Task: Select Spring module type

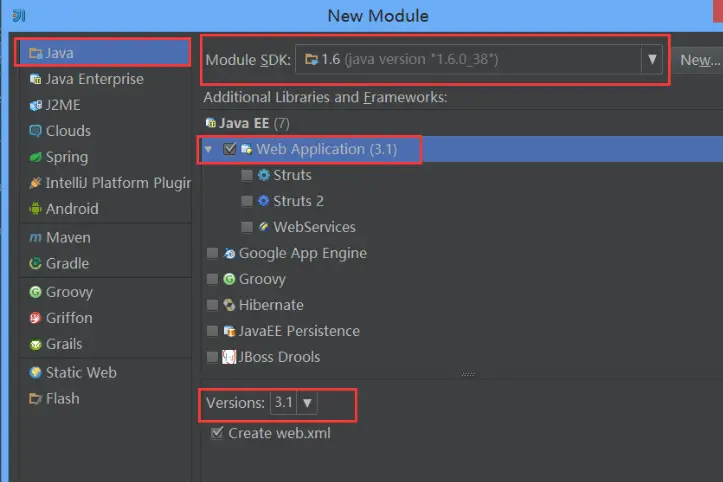Action: coord(105,157)
